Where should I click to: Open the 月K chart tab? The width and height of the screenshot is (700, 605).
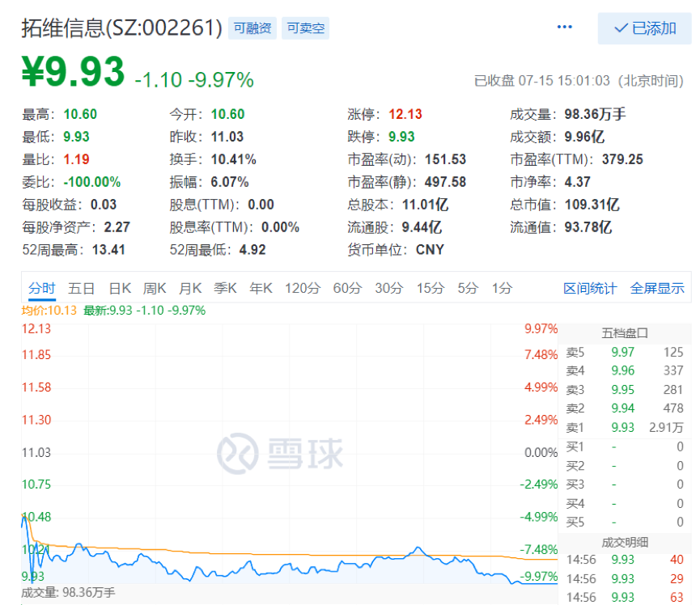190,288
